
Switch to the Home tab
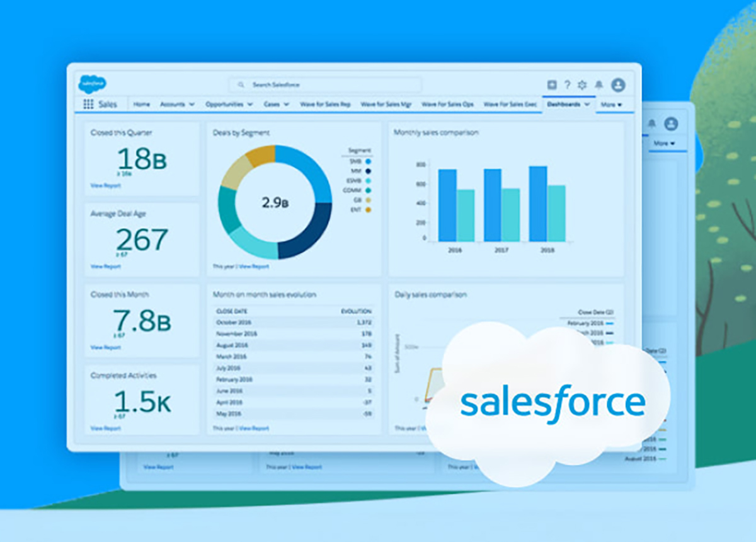(142, 105)
